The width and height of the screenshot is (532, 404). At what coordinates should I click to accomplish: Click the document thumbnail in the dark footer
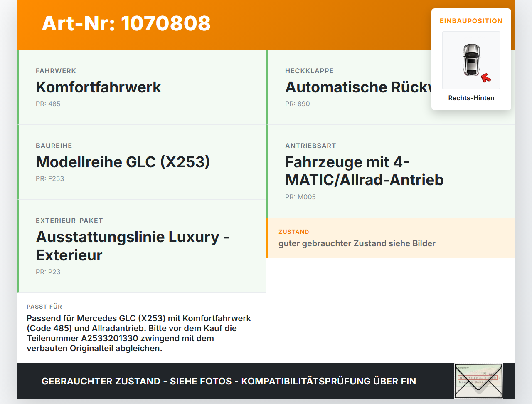pos(478,381)
